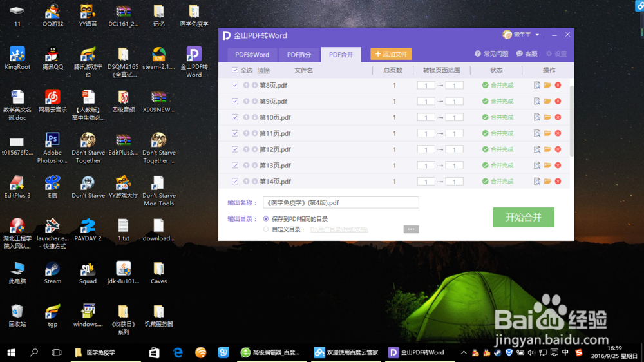Click the file list vertical scrollbar
644x362 pixels.
click(571, 121)
